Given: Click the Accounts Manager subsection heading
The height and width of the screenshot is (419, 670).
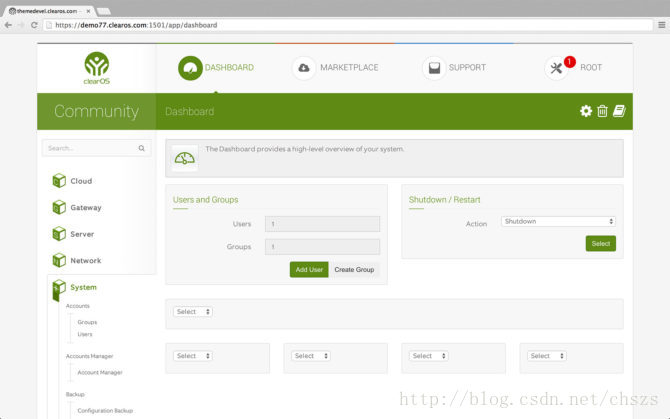Looking at the screenshot, I should click(x=89, y=356).
